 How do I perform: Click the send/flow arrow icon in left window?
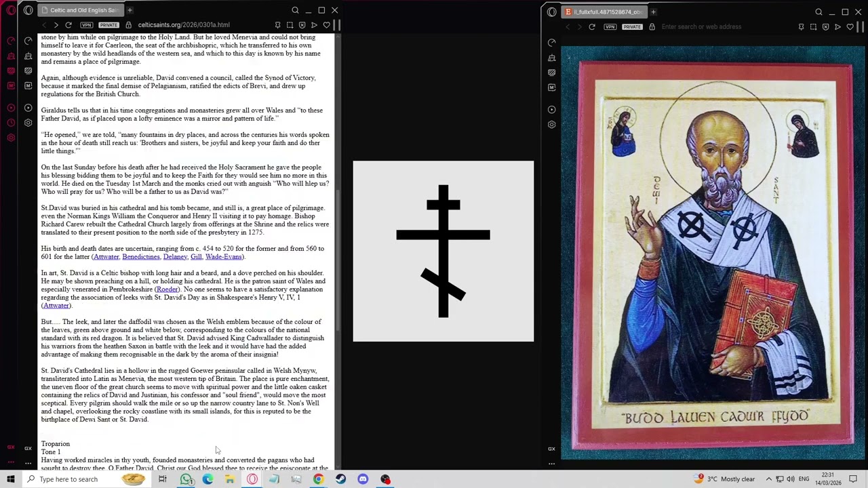pos(314,25)
